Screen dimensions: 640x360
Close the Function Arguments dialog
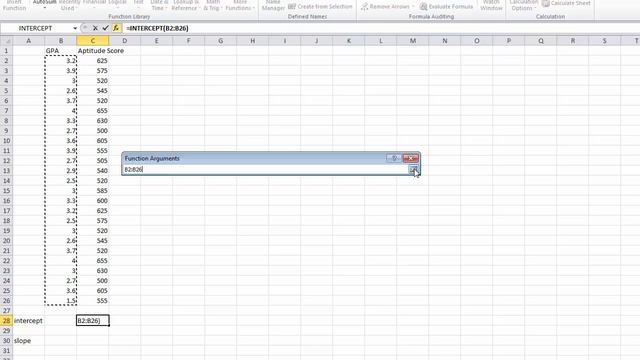coord(410,158)
